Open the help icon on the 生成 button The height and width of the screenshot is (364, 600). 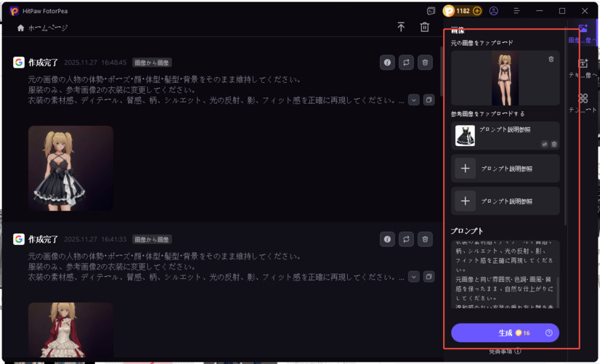click(x=548, y=333)
